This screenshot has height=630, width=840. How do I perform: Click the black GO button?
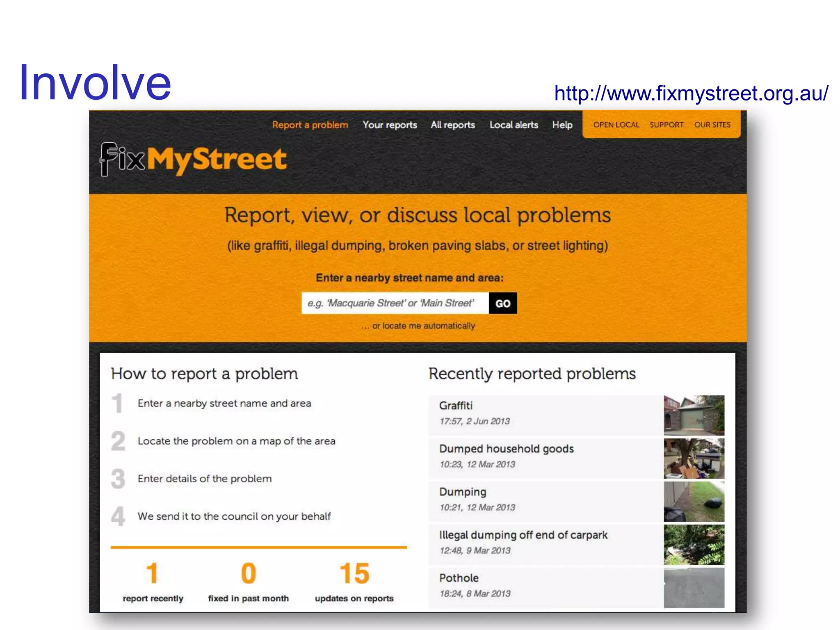[503, 303]
